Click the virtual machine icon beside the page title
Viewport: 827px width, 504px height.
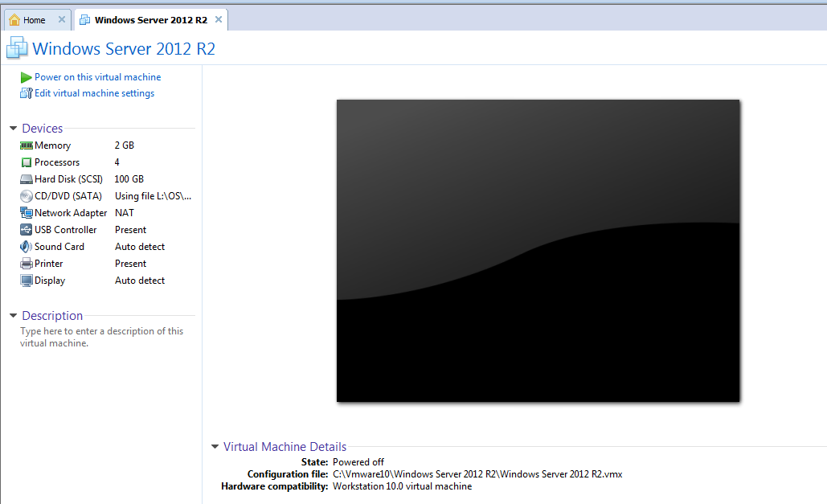point(17,48)
